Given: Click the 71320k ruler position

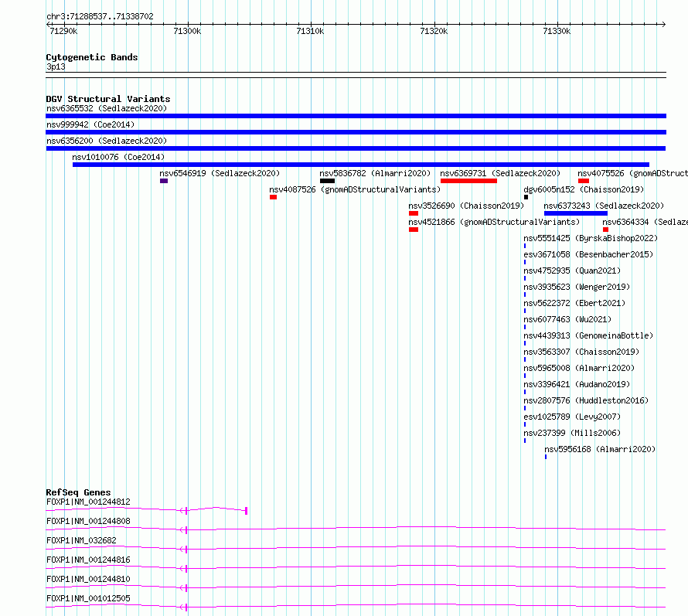Looking at the screenshot, I should 434,31.
